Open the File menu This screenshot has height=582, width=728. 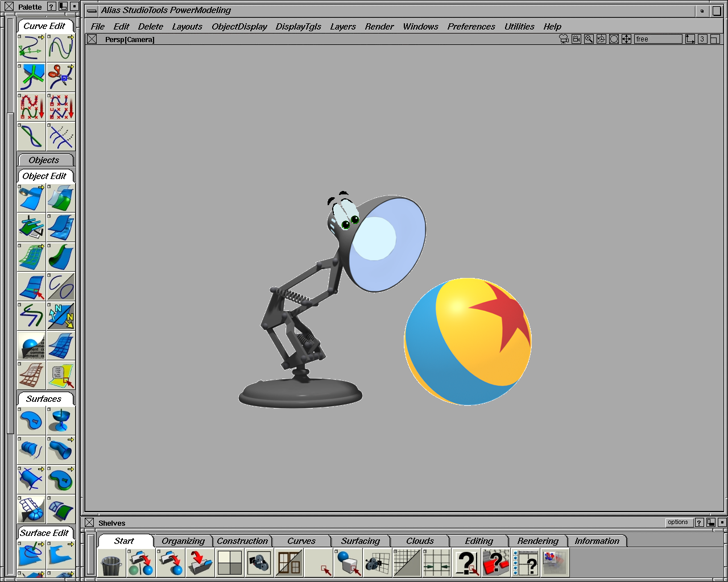pyautogui.click(x=98, y=27)
